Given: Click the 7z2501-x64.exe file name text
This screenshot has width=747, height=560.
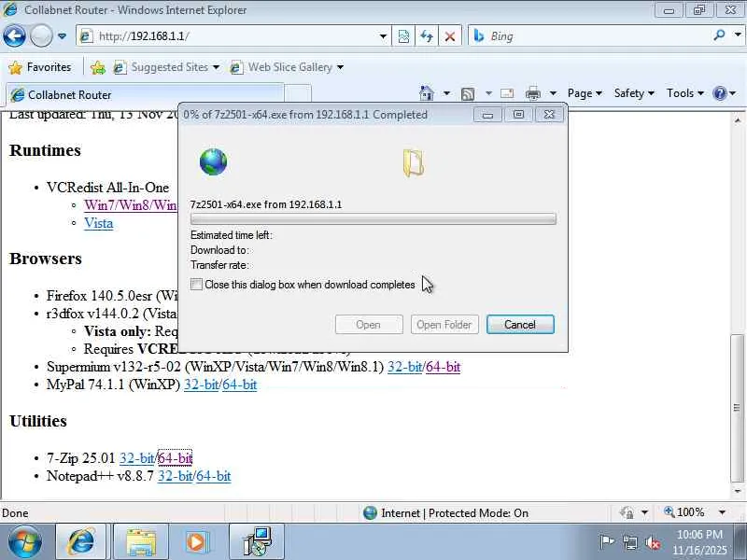Looking at the screenshot, I should coord(225,204).
